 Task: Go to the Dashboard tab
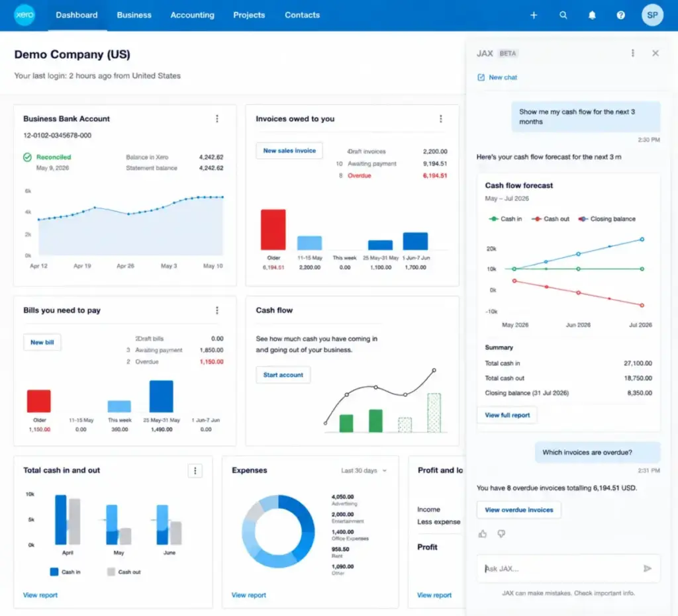tap(77, 15)
